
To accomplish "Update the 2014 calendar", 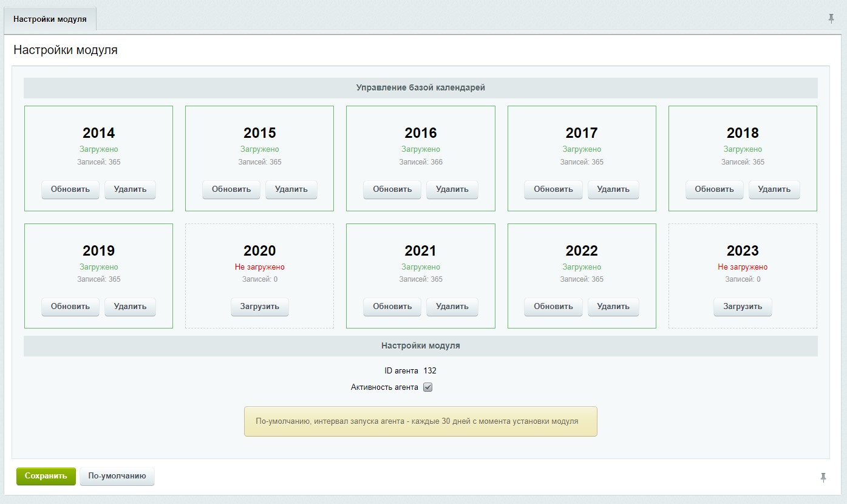I will (x=70, y=189).
